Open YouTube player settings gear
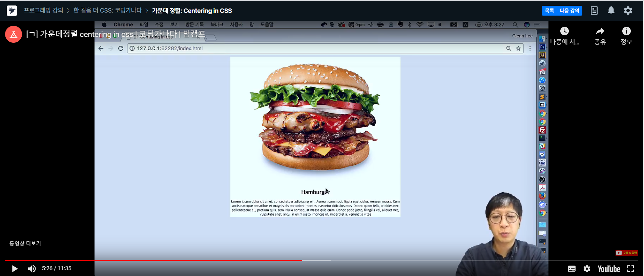This screenshot has width=644, height=276. tap(587, 269)
